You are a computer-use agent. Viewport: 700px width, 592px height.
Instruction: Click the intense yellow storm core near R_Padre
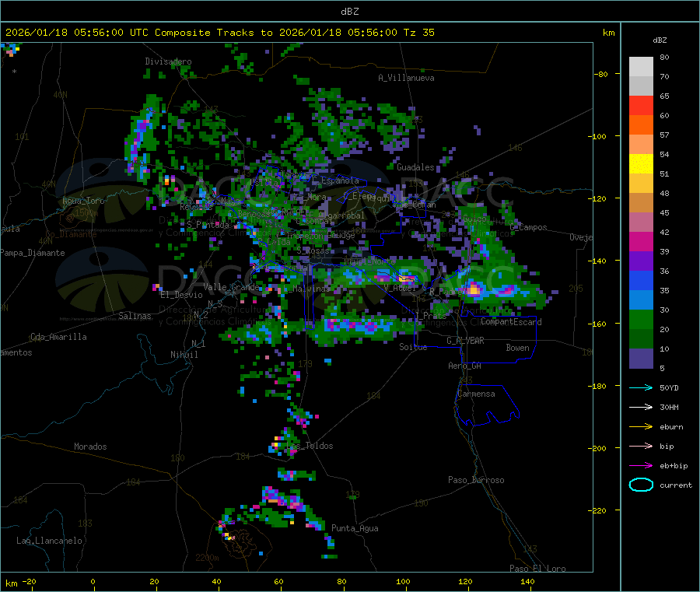click(474, 289)
